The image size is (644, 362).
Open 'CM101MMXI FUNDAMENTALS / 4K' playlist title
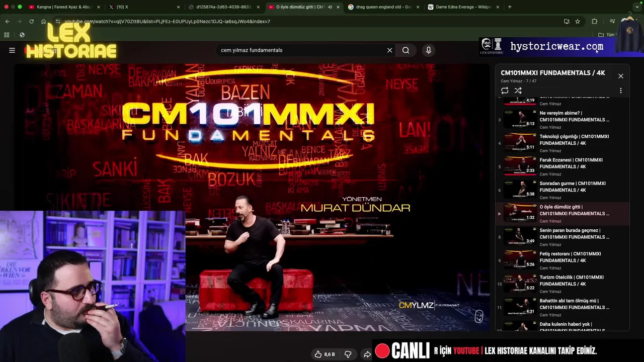point(553,73)
